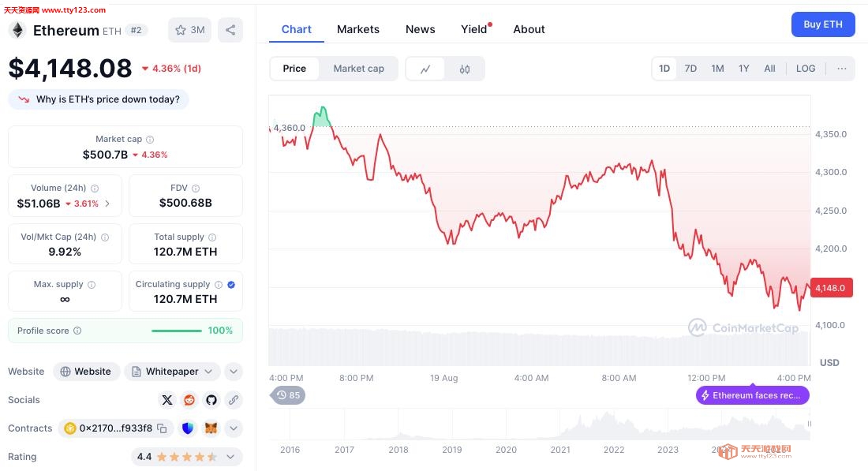Click the share icon next to Ethereum

[x=230, y=30]
